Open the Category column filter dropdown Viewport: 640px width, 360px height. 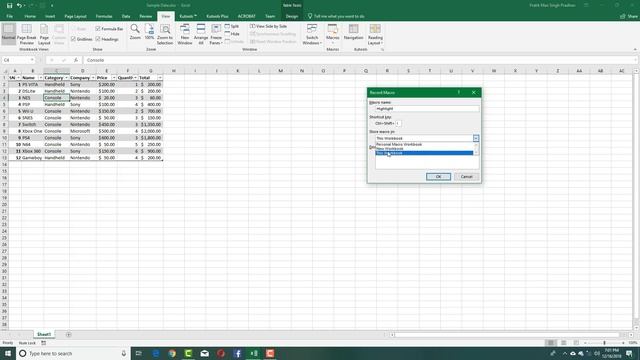tap(66, 78)
